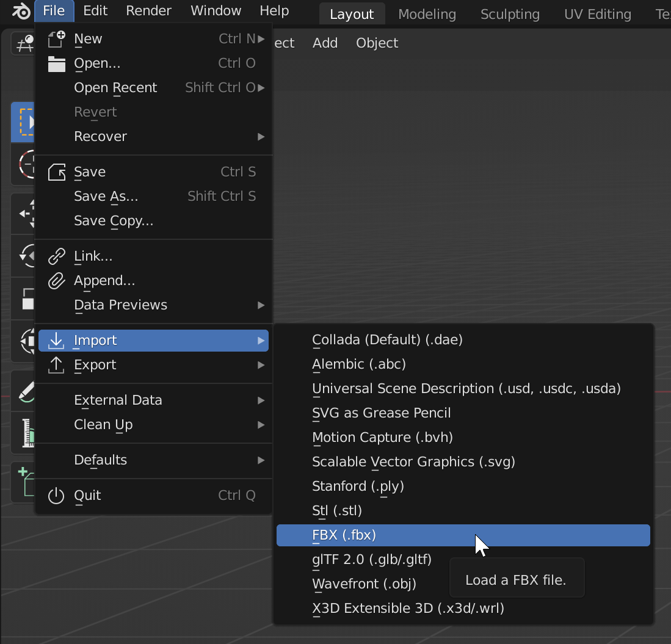The height and width of the screenshot is (644, 671).
Task: Select the Scale tool
Action: [x=23, y=298]
